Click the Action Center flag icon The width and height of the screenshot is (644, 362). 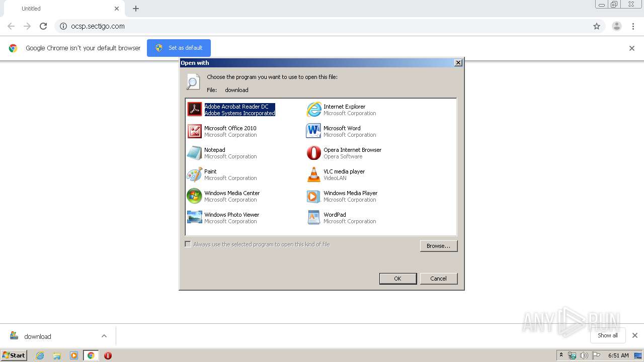pos(596,355)
